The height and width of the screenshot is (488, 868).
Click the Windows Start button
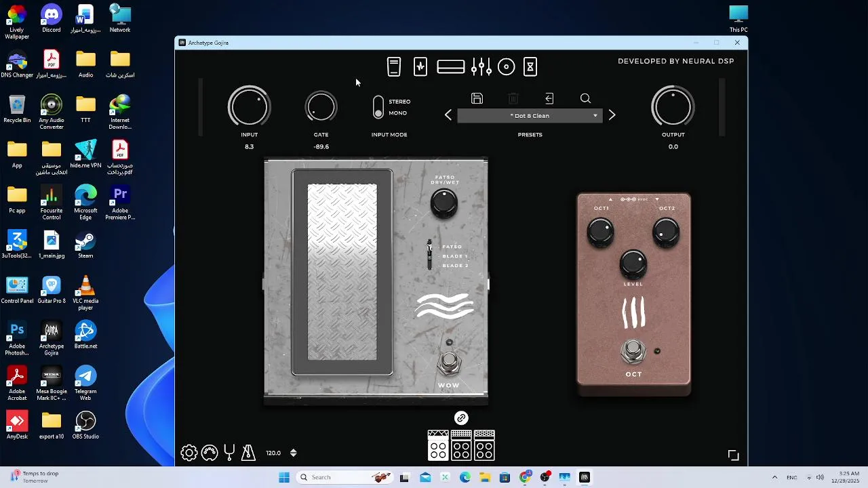284,477
